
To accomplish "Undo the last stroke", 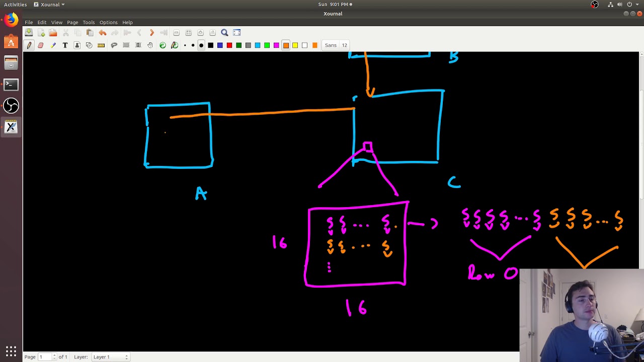I will pyautogui.click(x=103, y=33).
